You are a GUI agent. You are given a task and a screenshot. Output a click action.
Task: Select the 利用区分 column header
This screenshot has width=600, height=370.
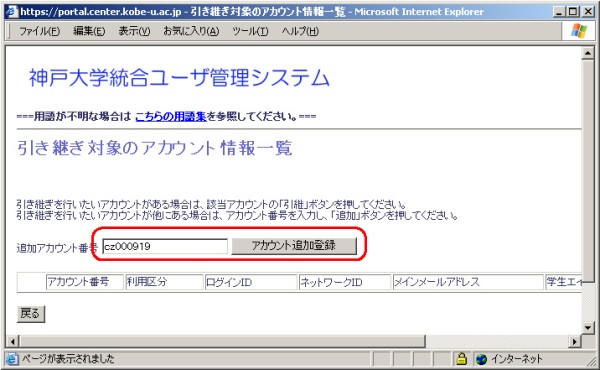point(164,282)
